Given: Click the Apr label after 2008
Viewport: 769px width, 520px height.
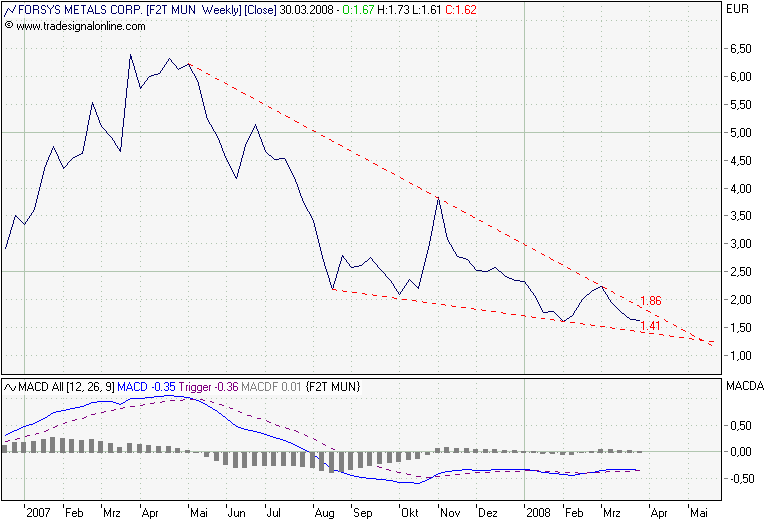Looking at the screenshot, I should click(x=659, y=513).
